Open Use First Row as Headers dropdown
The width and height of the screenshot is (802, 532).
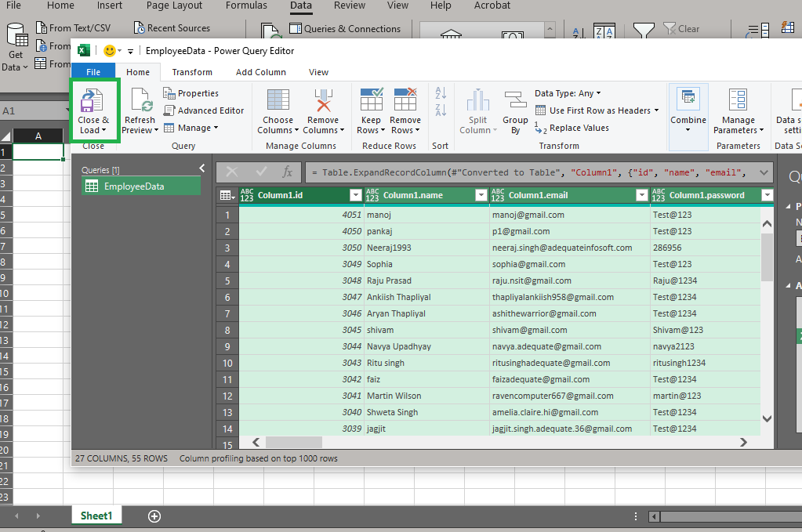tap(597, 110)
